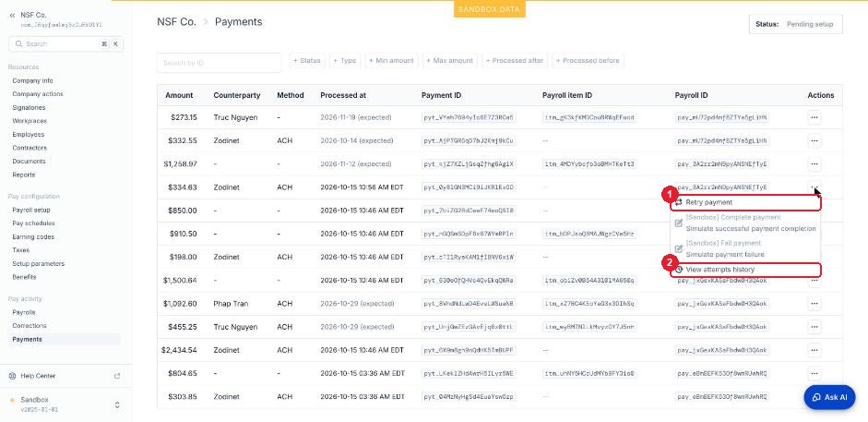868x422 pixels.
Task: Select Retry payment from the context menu
Action: tap(745, 202)
